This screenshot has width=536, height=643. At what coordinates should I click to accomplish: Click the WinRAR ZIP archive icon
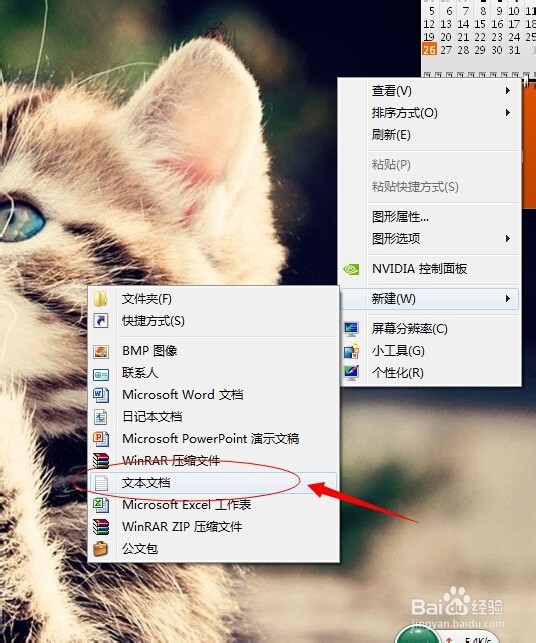click(x=100, y=527)
